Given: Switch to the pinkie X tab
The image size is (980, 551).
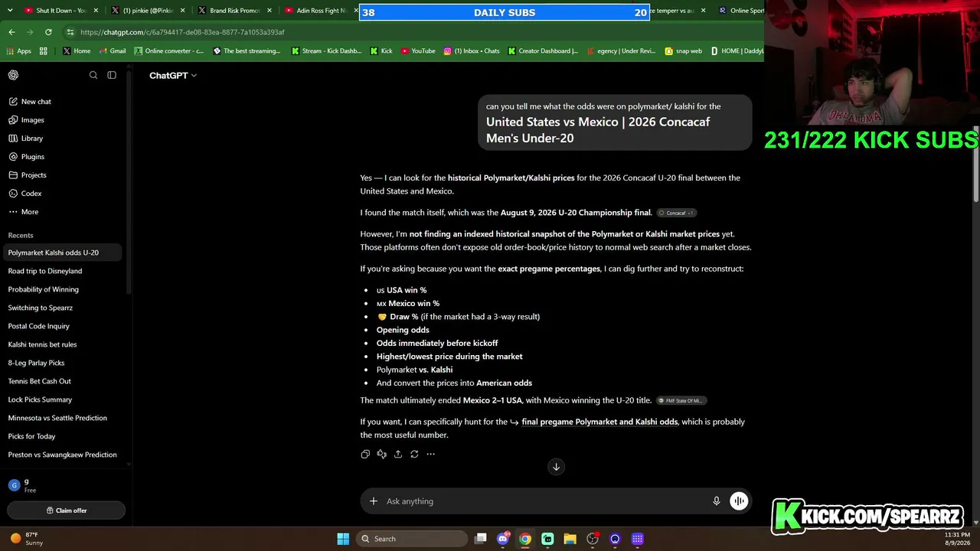Looking at the screenshot, I should pyautogui.click(x=148, y=11).
